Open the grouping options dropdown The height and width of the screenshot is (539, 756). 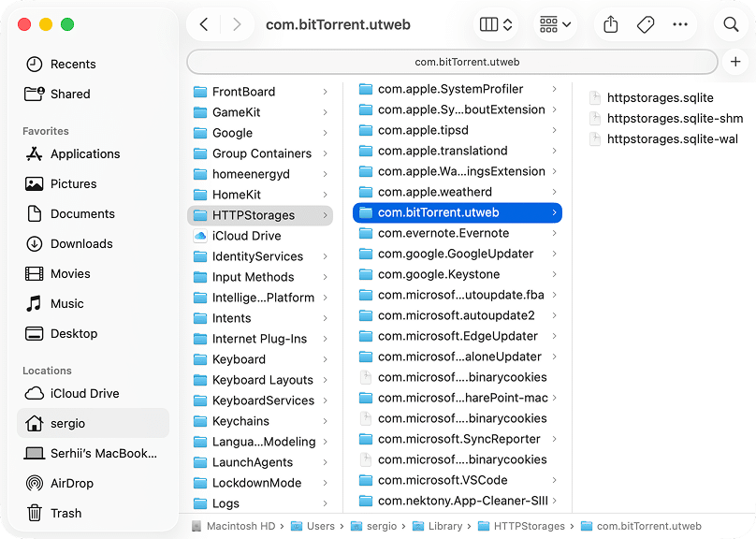tap(554, 24)
